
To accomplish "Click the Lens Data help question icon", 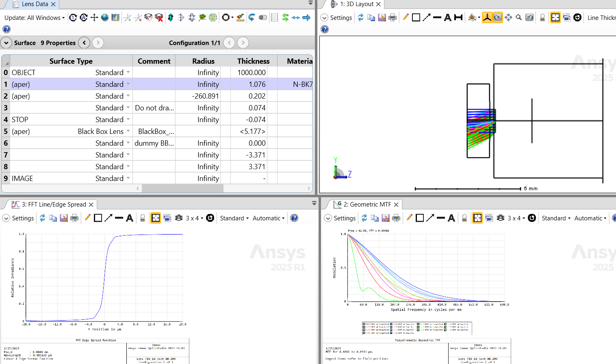I will tap(7, 29).
